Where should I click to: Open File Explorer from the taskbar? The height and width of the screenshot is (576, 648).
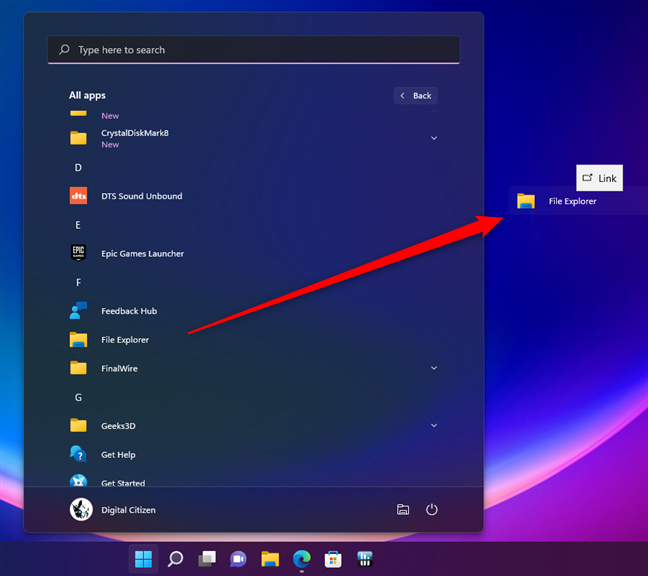pos(270,559)
